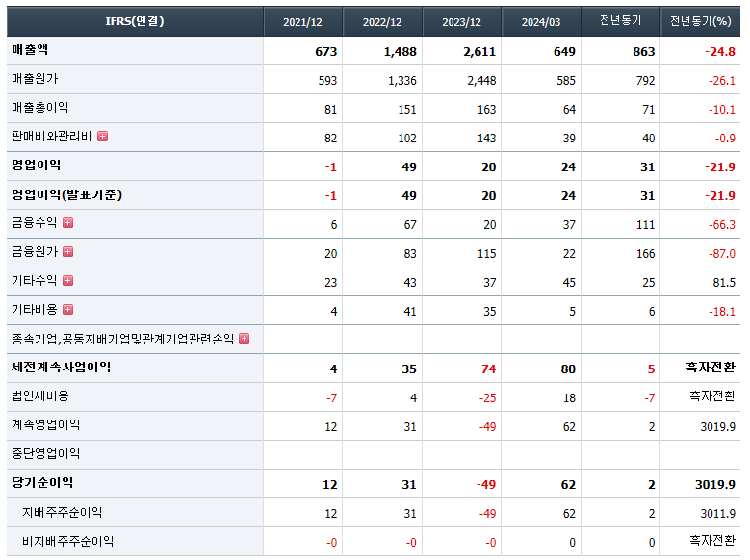This screenshot has width=750, height=560.
Task: Click 기타수익 2024/03 value 45
Action: (569, 283)
